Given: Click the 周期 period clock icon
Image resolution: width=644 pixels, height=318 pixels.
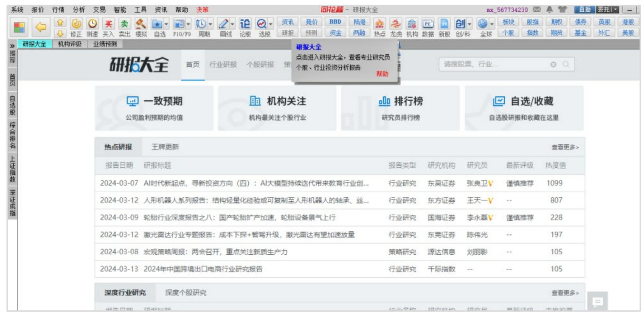Looking at the screenshot, I should (201, 24).
